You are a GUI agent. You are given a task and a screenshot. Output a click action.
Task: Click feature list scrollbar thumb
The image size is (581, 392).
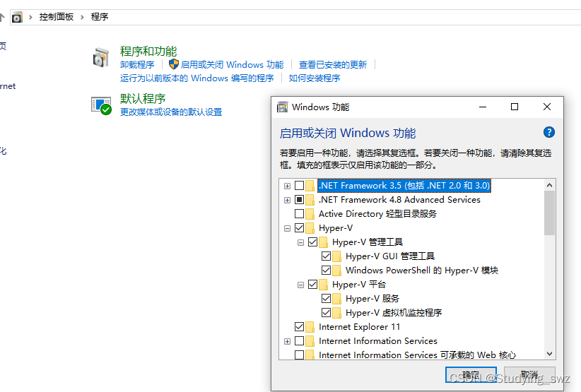[x=549, y=213]
